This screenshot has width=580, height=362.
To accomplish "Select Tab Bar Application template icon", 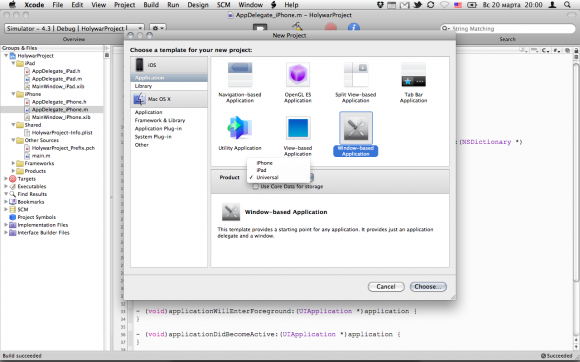I will click(413, 74).
